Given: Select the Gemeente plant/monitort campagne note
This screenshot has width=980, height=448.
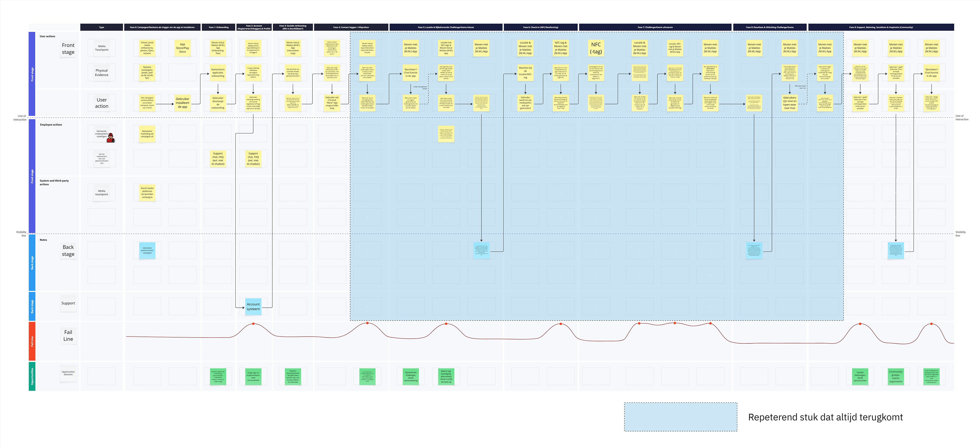Looking at the screenshot, I should [x=147, y=251].
